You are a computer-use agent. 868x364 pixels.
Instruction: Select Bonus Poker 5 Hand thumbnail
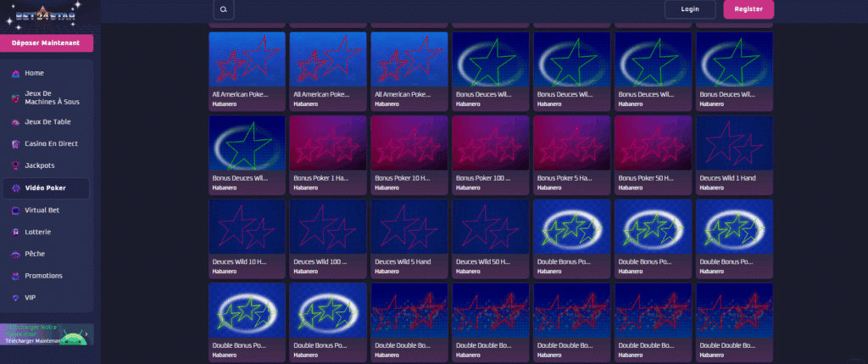pyautogui.click(x=572, y=143)
